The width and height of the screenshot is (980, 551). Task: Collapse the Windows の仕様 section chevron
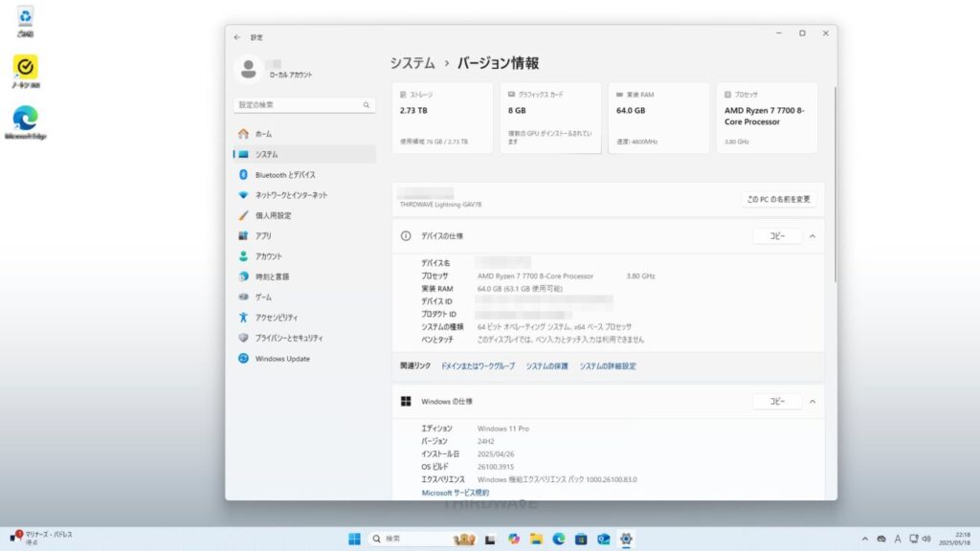[x=813, y=402]
